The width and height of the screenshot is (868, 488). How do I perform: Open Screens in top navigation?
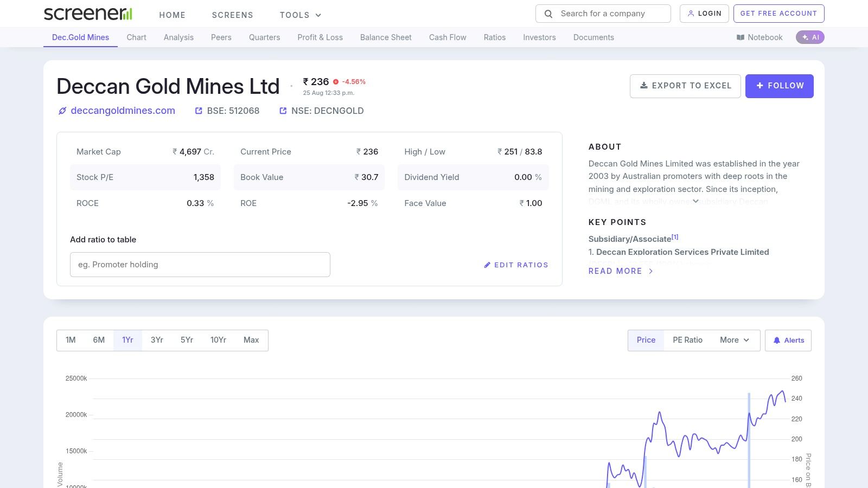233,15
